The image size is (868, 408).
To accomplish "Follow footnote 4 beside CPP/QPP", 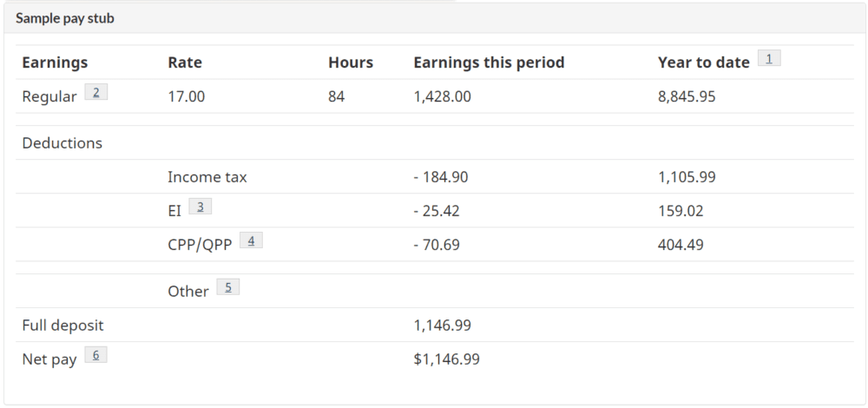I will point(251,240).
